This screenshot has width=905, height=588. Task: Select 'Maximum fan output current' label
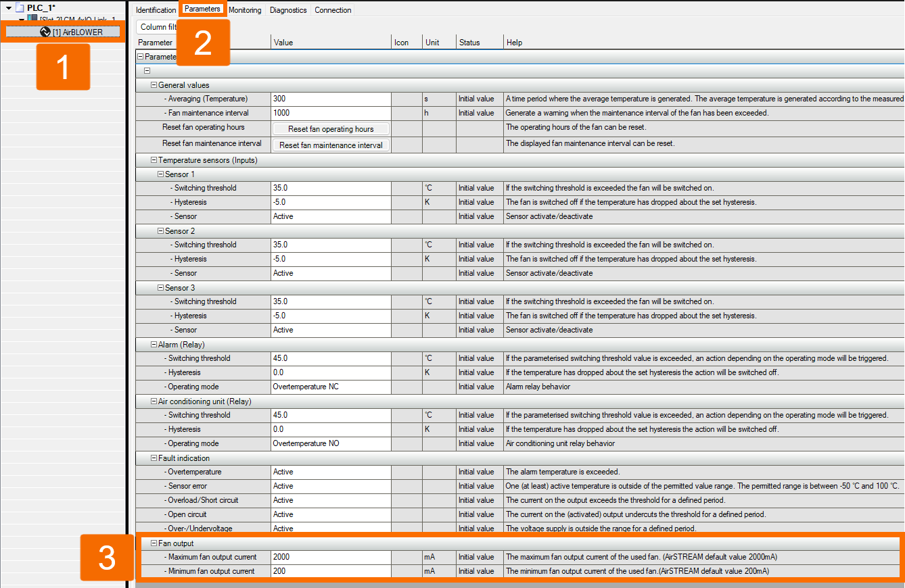tap(212, 557)
